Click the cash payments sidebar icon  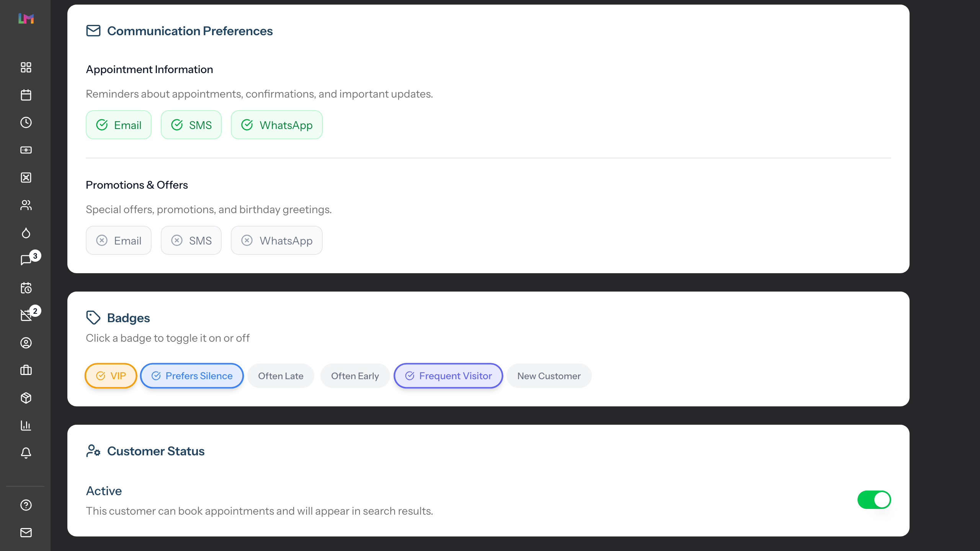click(26, 150)
